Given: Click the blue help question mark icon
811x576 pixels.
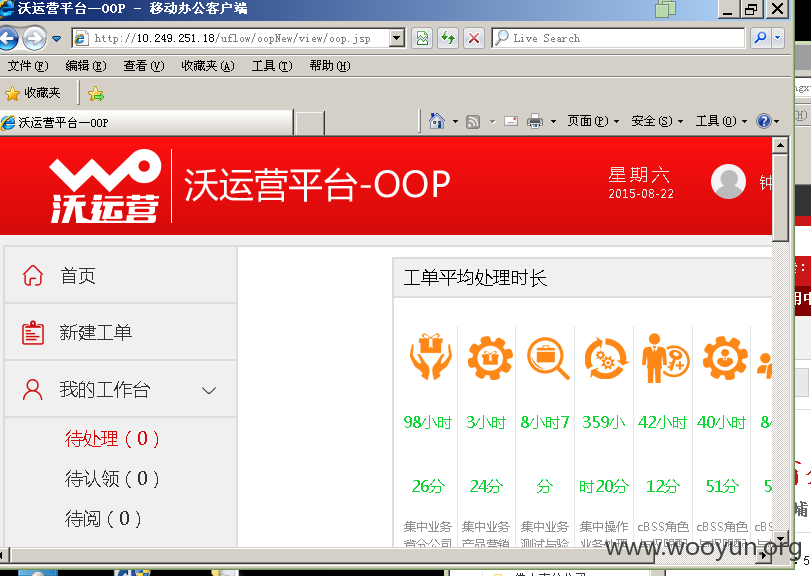Looking at the screenshot, I should pyautogui.click(x=764, y=121).
